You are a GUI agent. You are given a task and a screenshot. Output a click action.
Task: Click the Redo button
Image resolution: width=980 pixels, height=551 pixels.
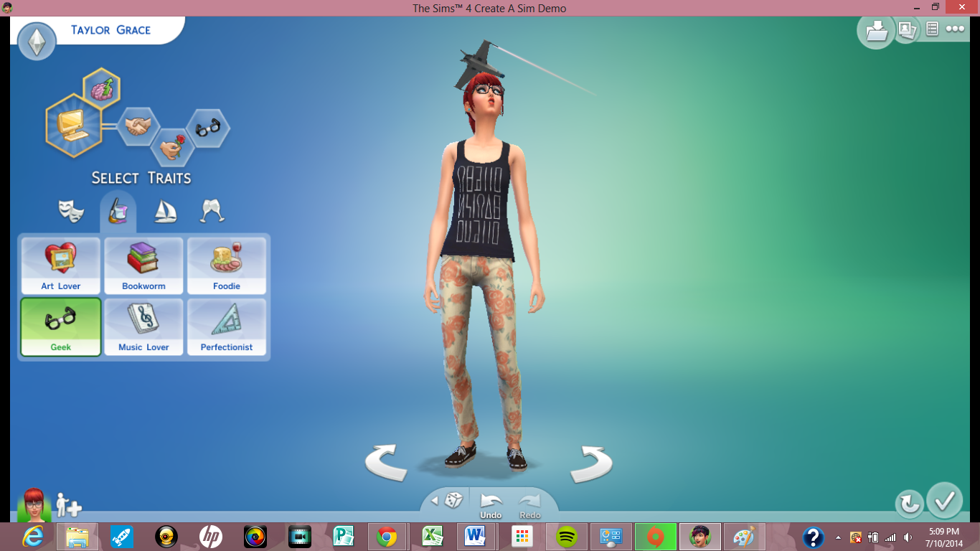click(529, 505)
